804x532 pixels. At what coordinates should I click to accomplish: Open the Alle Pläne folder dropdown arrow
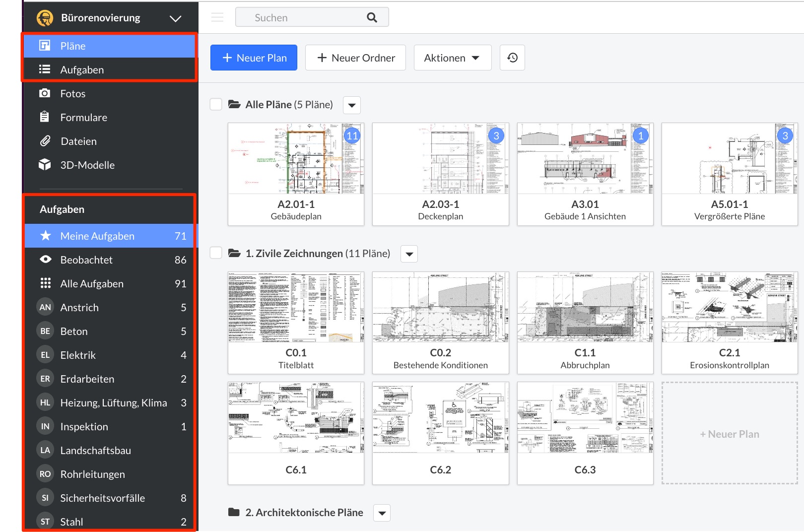[x=352, y=105]
